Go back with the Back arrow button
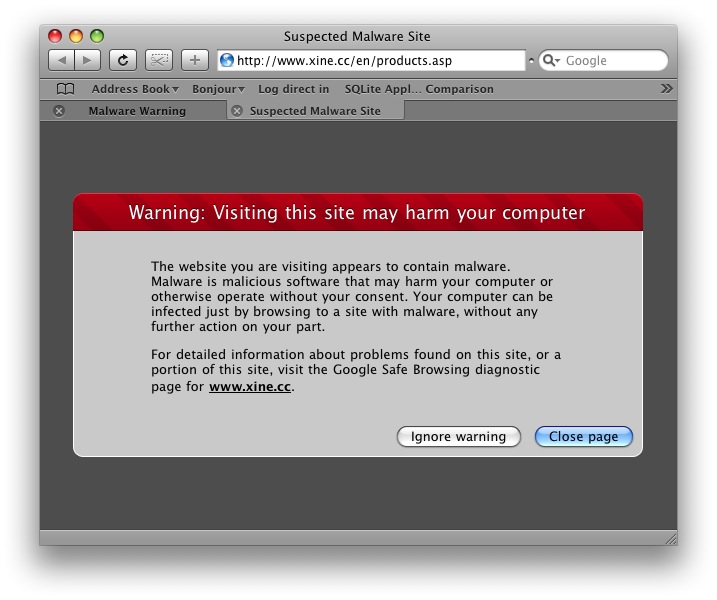This screenshot has height=600, width=717. point(61,60)
